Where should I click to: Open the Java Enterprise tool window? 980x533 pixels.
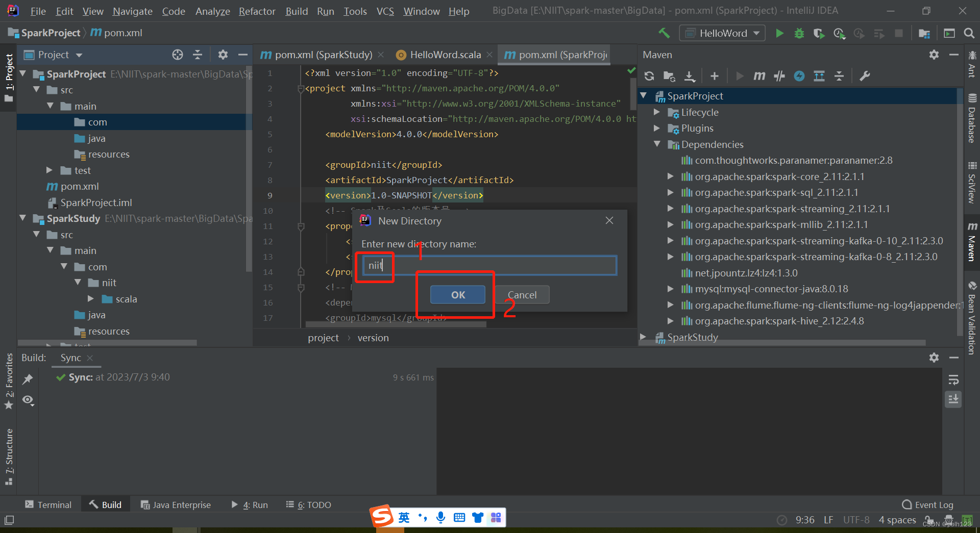pos(176,504)
